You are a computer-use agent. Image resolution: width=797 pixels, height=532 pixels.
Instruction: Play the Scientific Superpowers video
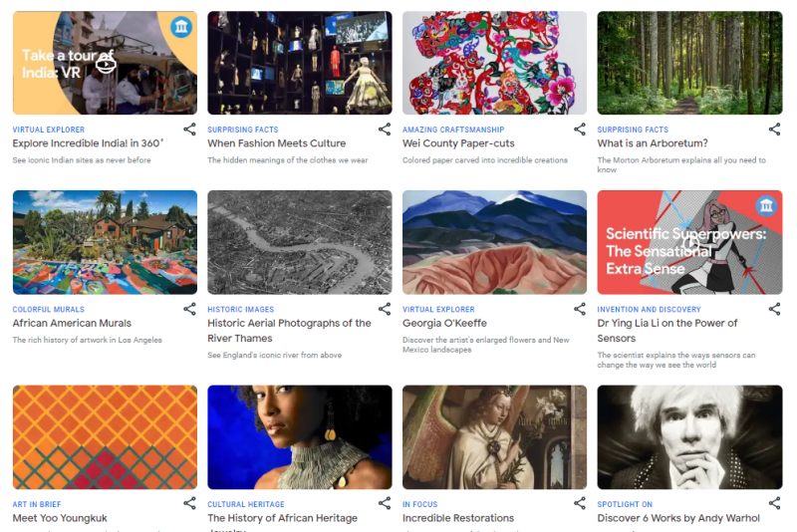pyautogui.click(x=690, y=243)
